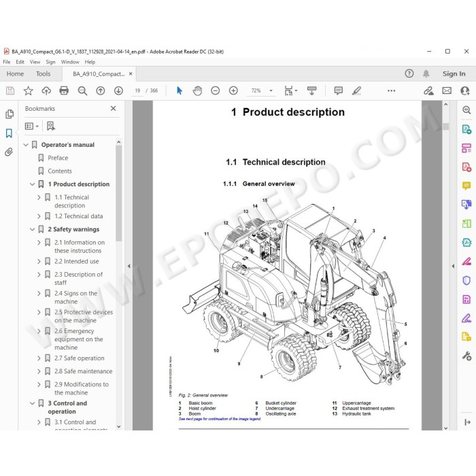Expand 1.2 Technical data bookmark
The image size is (476, 476).
click(x=39, y=216)
